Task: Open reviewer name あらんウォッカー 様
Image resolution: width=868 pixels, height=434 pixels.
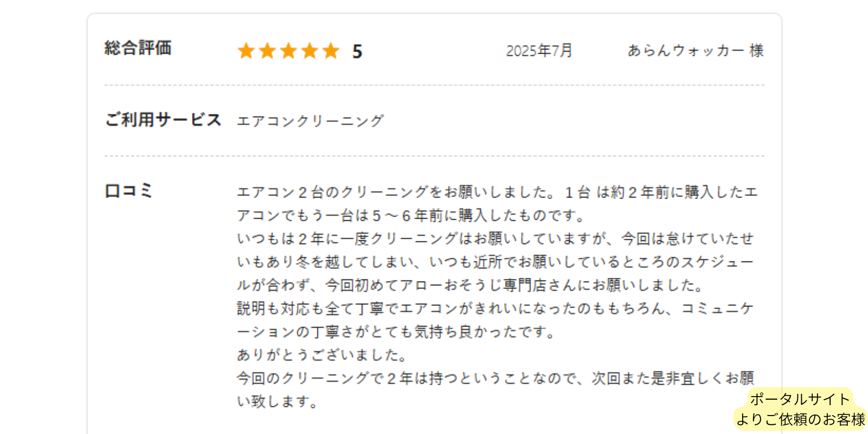Action: point(695,50)
